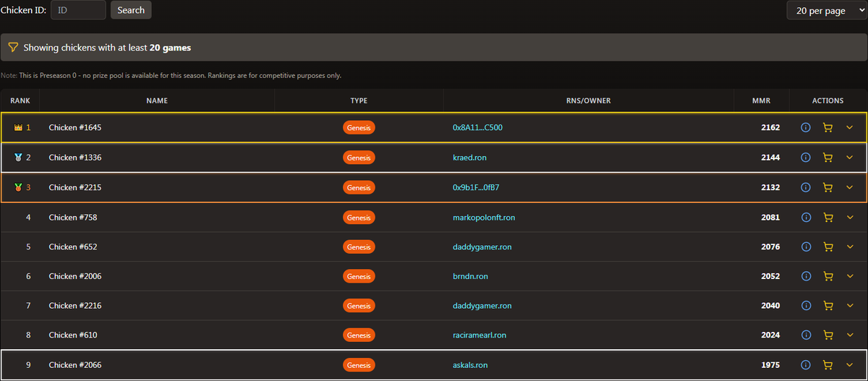Open owner link kraed.ron
Image resolution: width=868 pixels, height=381 pixels.
[x=470, y=158]
